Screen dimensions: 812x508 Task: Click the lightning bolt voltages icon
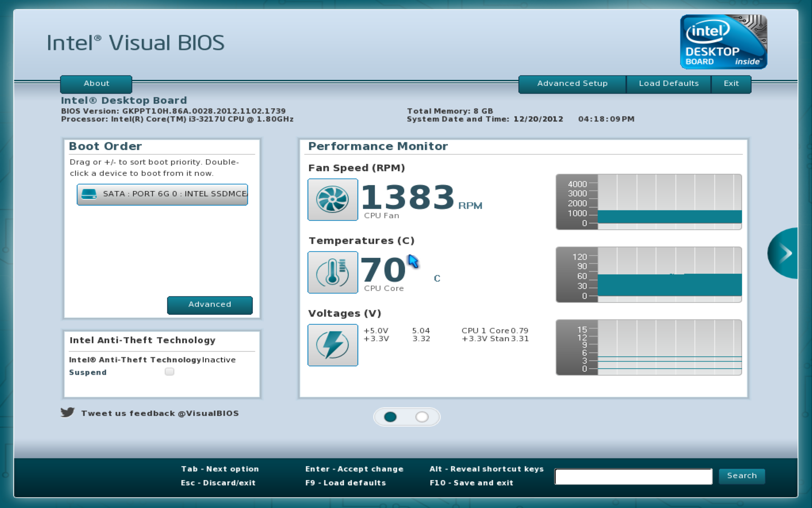tap(332, 345)
